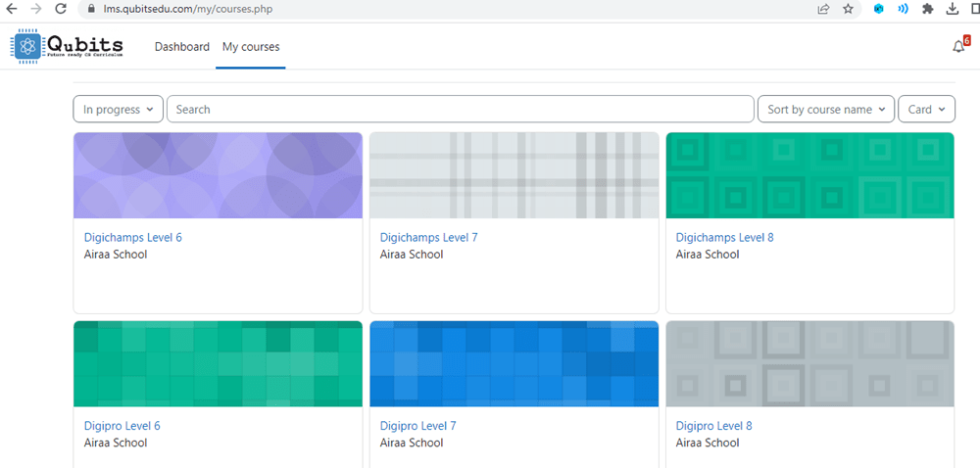
Task: Open the Digipro Level 7 course link
Action: click(417, 426)
